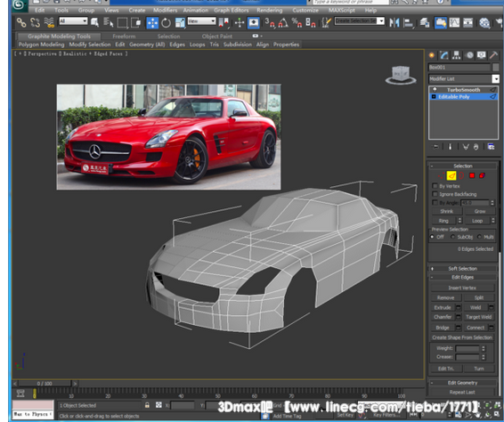
Task: Open the Hierarchy panel tab icon
Action: (x=457, y=55)
